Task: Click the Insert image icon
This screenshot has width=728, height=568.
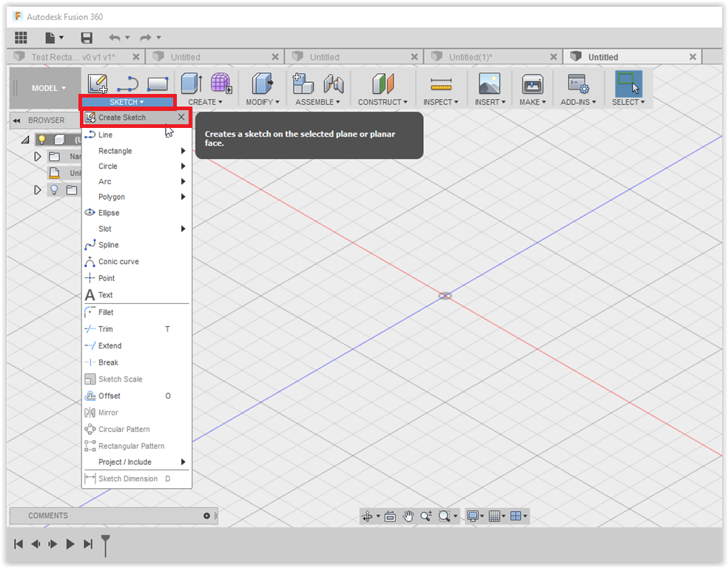Action: click(x=489, y=84)
